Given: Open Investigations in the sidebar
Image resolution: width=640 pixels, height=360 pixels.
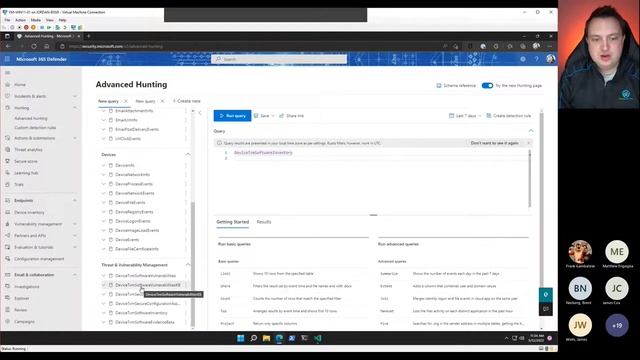Looking at the screenshot, I should click(x=27, y=287).
